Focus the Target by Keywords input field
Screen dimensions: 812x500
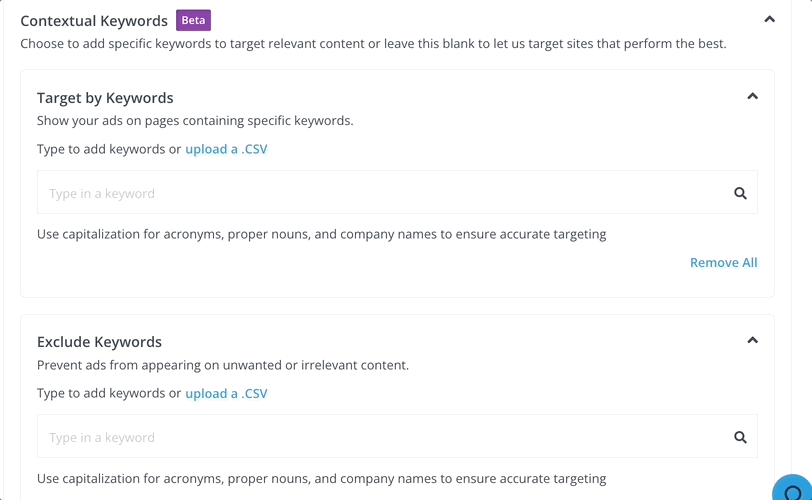click(x=380, y=193)
